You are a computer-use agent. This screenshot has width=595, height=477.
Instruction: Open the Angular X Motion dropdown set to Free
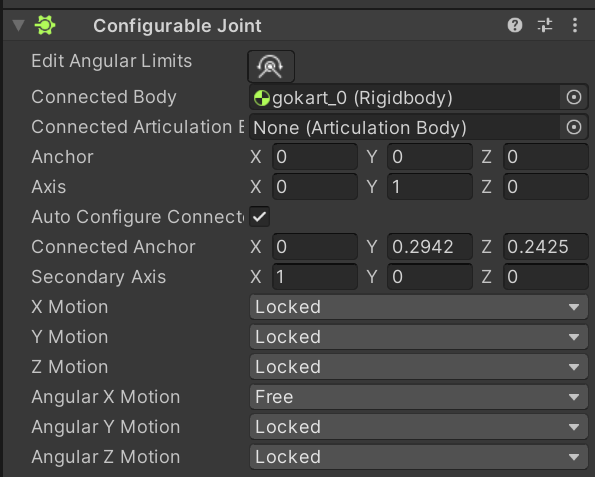419,397
